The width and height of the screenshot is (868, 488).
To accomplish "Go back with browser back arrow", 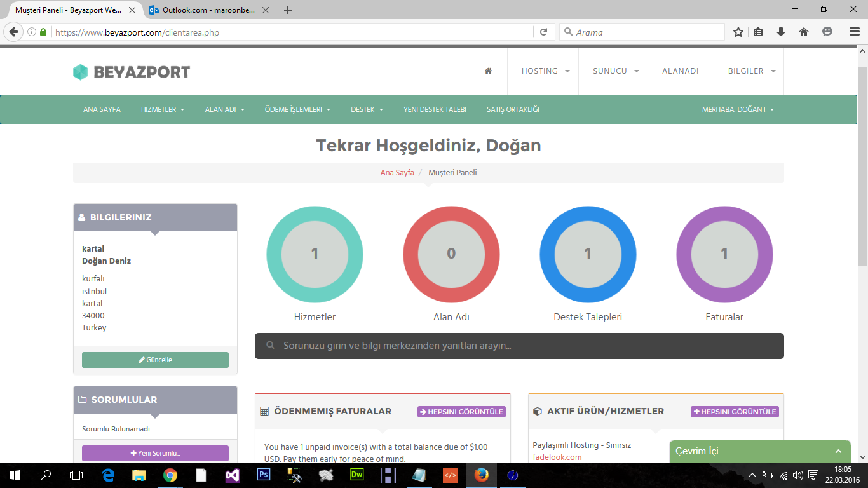I will (13, 32).
